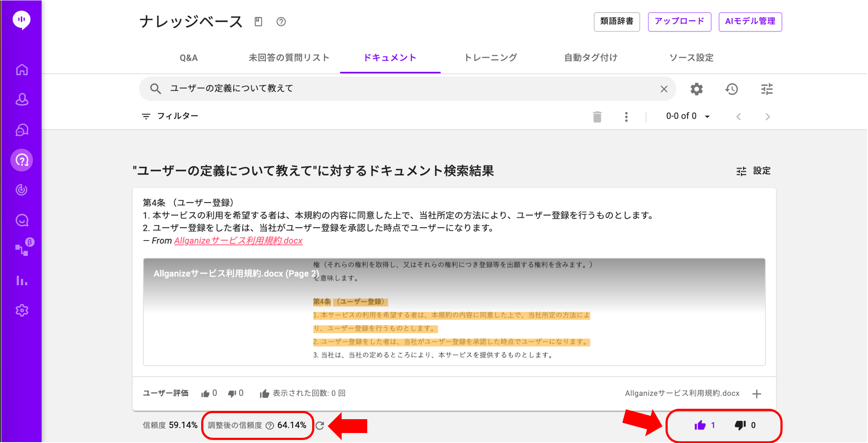Screen dimensions: 868x443
Task: Open search settings gear next to search bar
Action: click(x=696, y=89)
